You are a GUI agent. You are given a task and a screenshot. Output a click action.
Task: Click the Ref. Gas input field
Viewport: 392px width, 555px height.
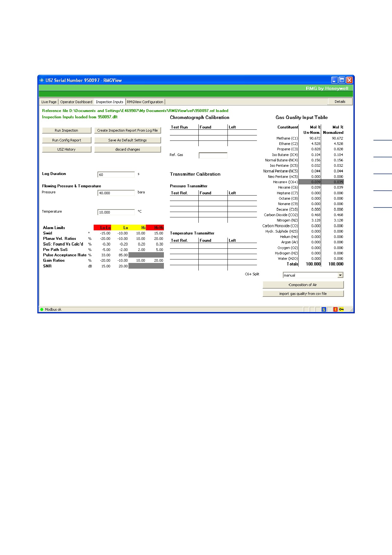click(x=213, y=155)
